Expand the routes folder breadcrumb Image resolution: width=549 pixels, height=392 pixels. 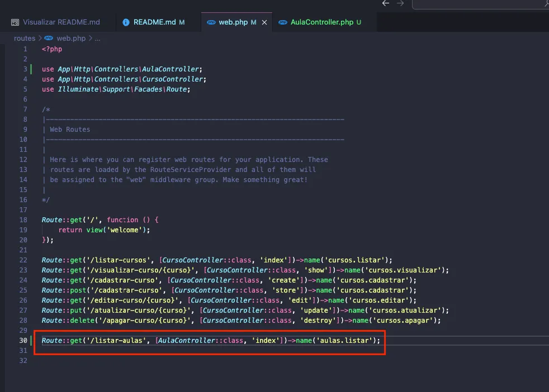pyautogui.click(x=24, y=39)
